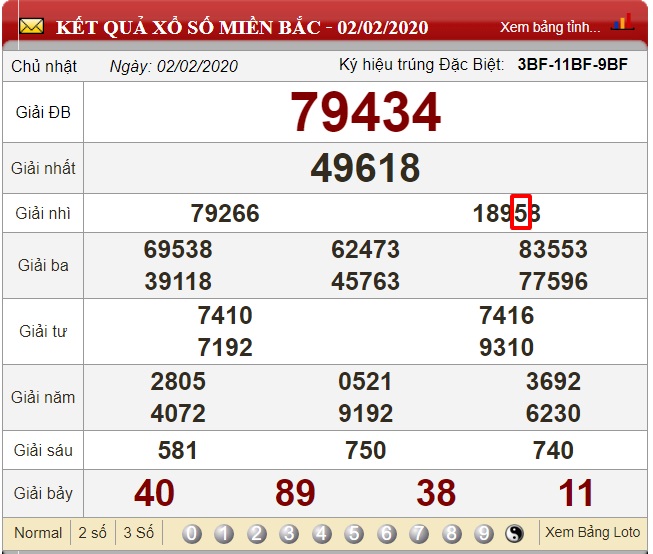
Task: Select digit 4 filter ball
Action: [322, 533]
